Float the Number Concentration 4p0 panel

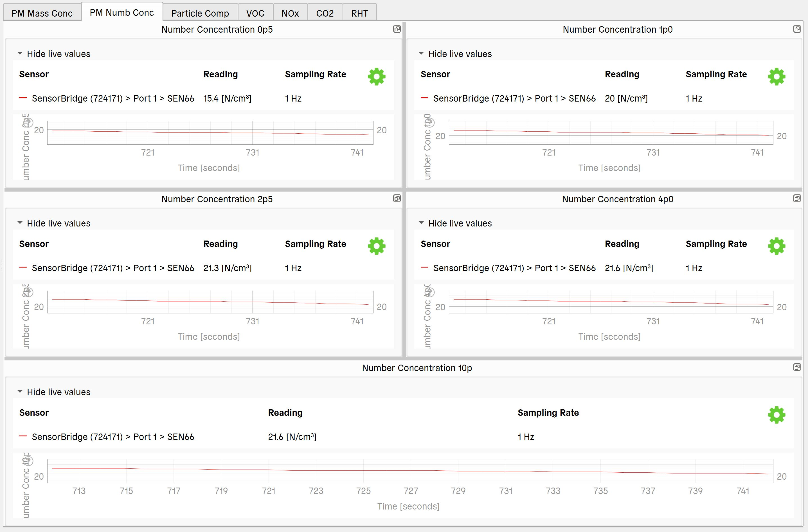coord(797,198)
